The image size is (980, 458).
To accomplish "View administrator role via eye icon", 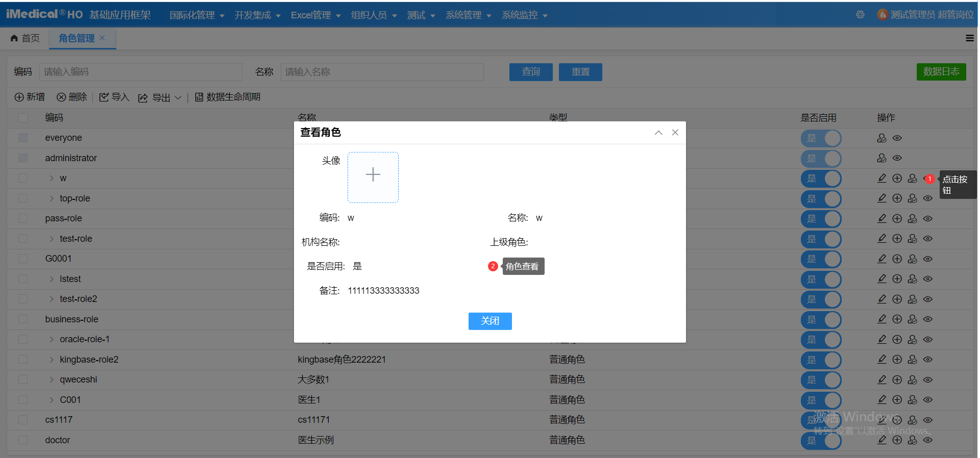I will coord(897,158).
